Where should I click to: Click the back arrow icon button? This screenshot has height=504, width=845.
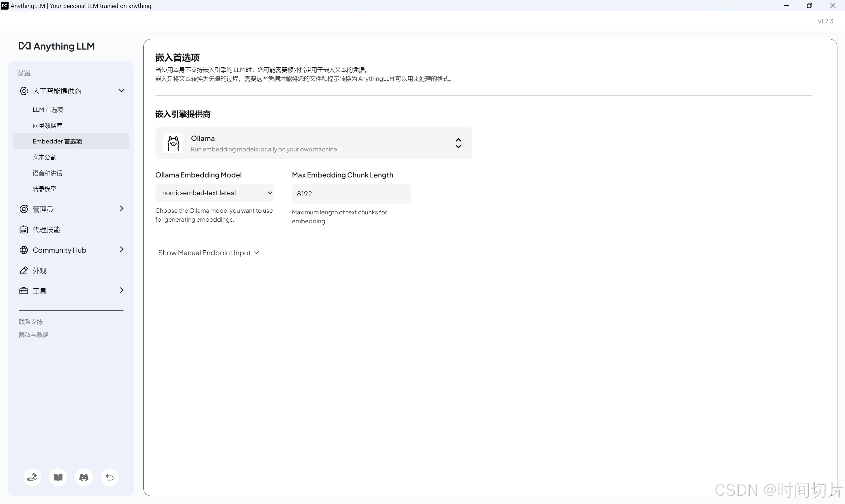coord(109,477)
